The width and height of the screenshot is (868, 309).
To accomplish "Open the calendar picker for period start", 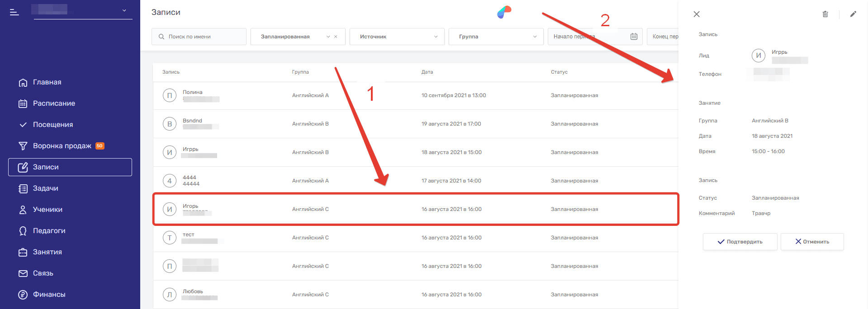I will 634,37.
